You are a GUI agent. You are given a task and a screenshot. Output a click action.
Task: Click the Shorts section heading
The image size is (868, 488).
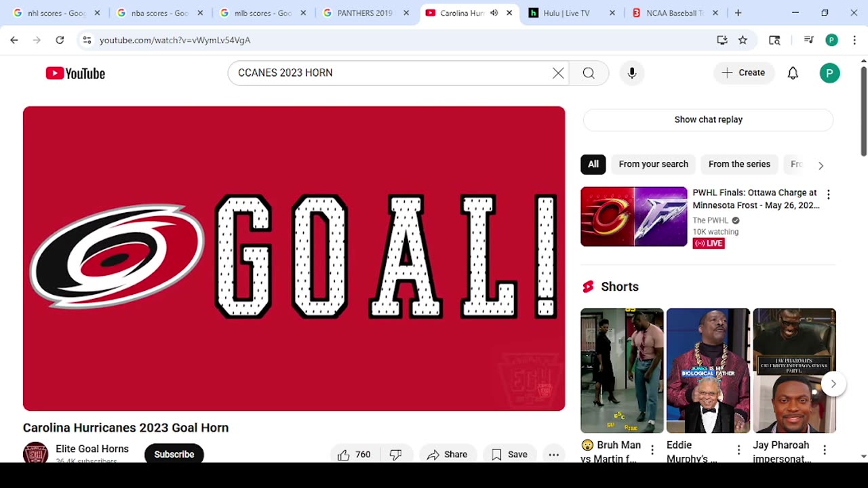coord(620,287)
